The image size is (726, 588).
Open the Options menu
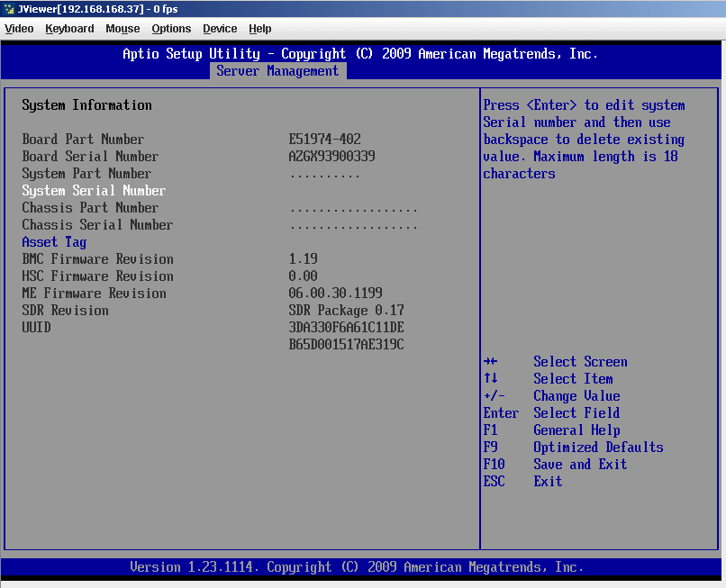[171, 29]
